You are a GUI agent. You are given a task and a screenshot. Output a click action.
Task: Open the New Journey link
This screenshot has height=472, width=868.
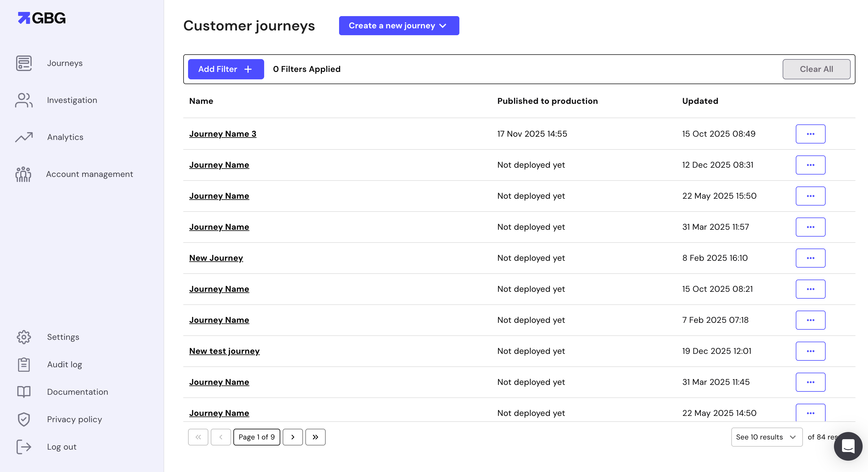coord(216,258)
